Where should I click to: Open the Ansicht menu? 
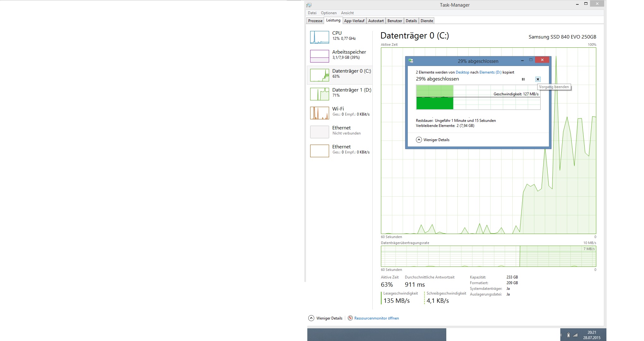[347, 13]
